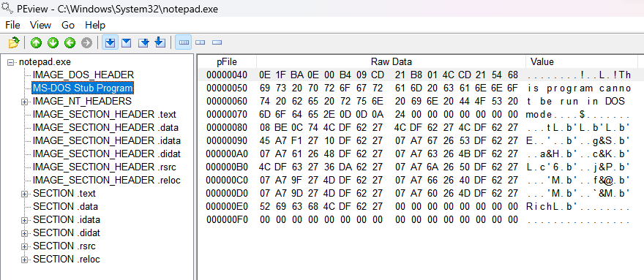Click the green up arrow toolbar icon

pyautogui.click(x=36, y=42)
